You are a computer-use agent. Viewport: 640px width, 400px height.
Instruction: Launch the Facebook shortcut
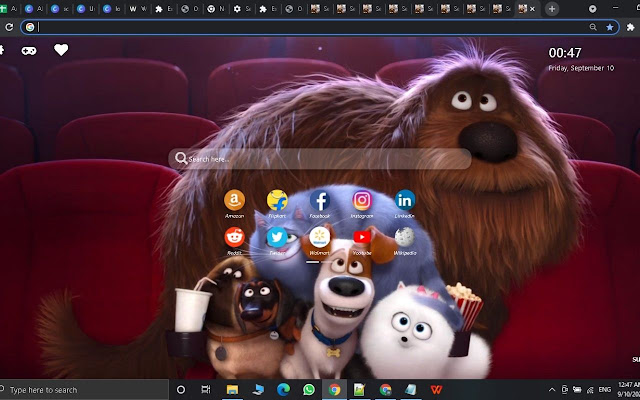320,200
